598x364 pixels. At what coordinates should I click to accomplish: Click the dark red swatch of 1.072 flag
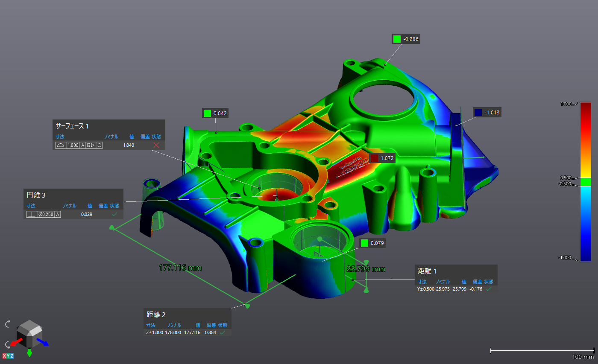click(374, 158)
